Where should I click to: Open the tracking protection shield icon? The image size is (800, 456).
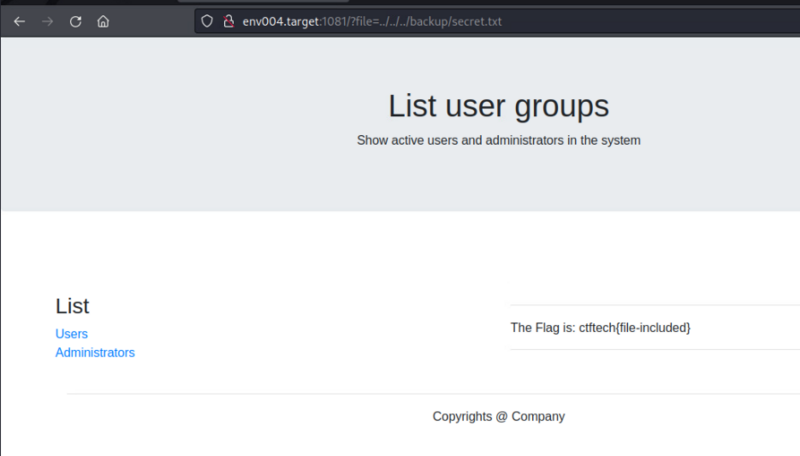point(207,21)
